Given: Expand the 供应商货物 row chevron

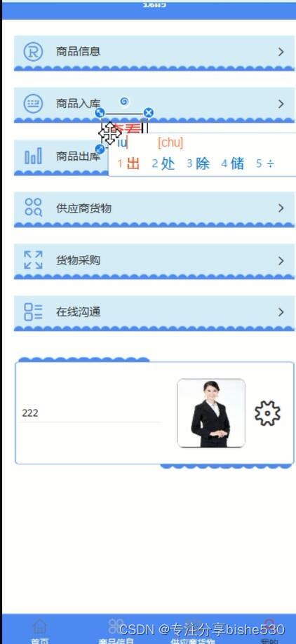Looking at the screenshot, I should click(281, 208).
